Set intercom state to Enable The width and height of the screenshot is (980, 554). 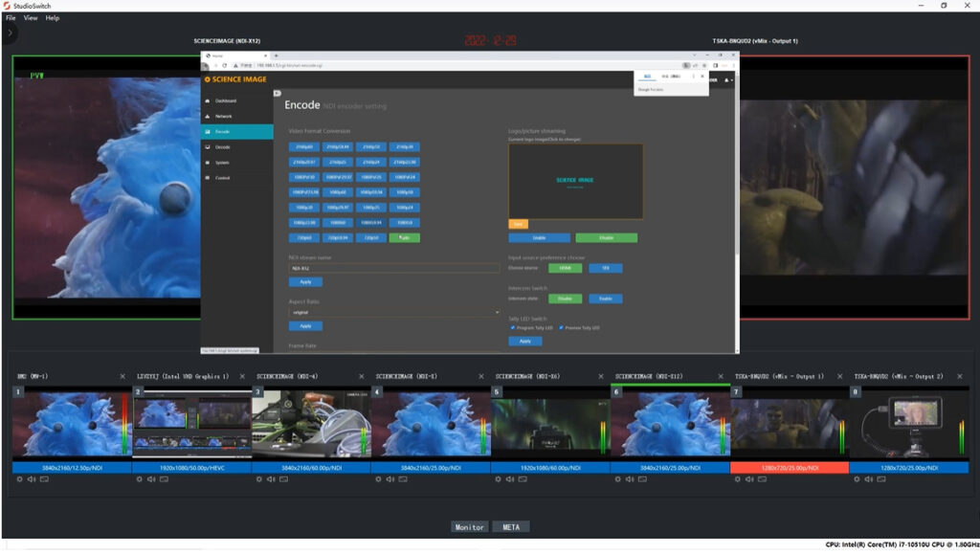pos(605,299)
